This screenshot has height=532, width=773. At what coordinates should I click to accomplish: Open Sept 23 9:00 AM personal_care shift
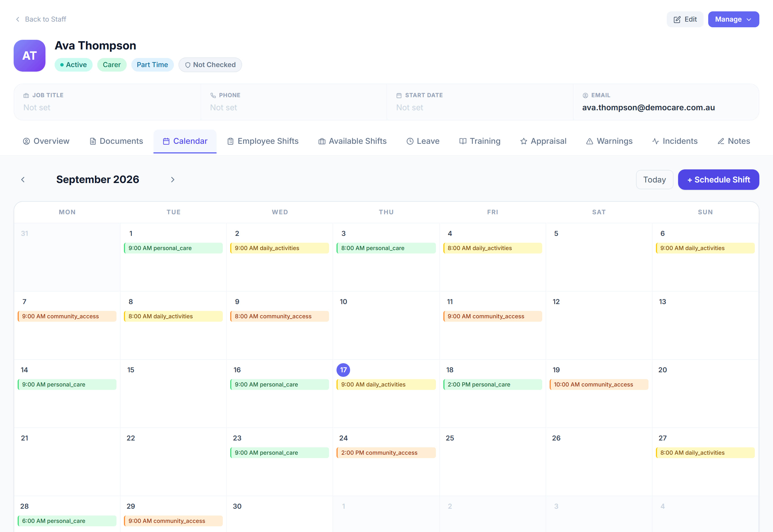pyautogui.click(x=279, y=453)
